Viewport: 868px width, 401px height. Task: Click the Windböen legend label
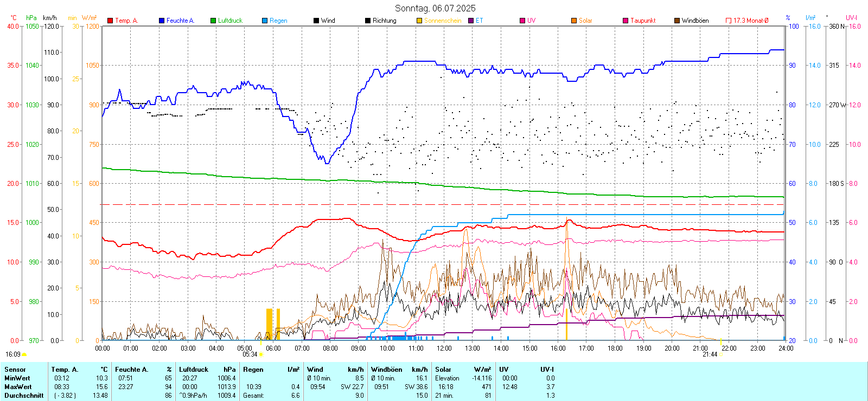pyautogui.click(x=695, y=21)
